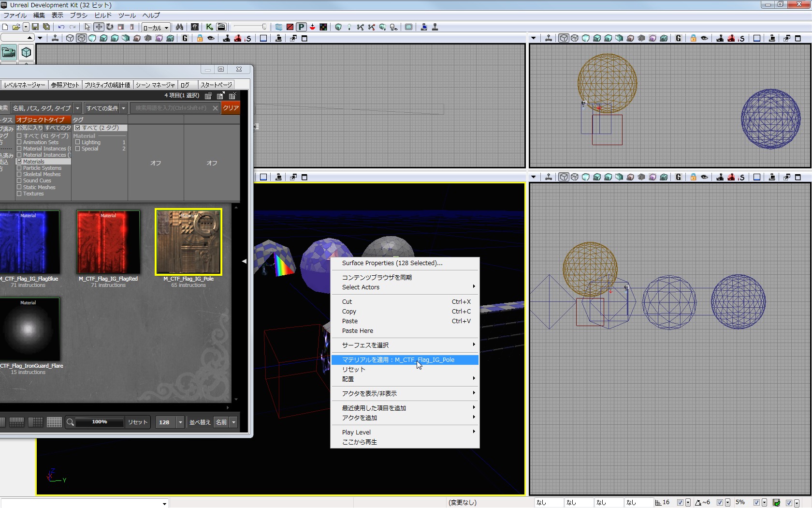Click the binoculars search icon in main toolbar

pyautogui.click(x=179, y=27)
